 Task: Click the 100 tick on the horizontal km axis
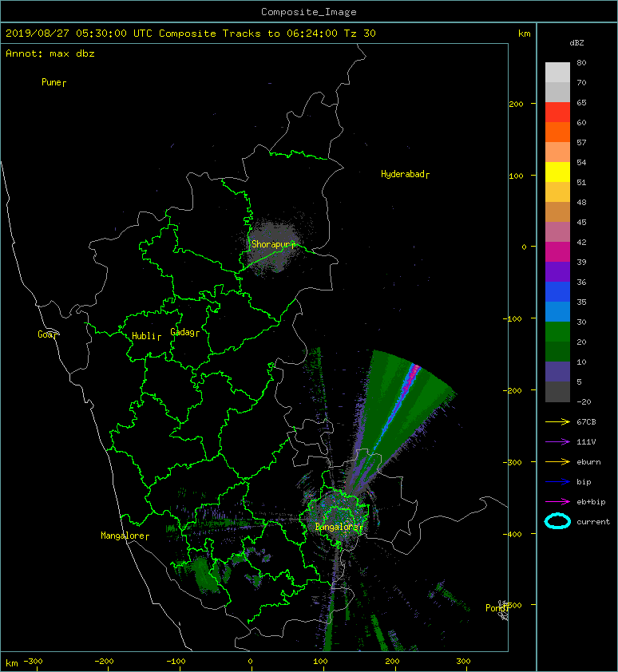coord(320,662)
